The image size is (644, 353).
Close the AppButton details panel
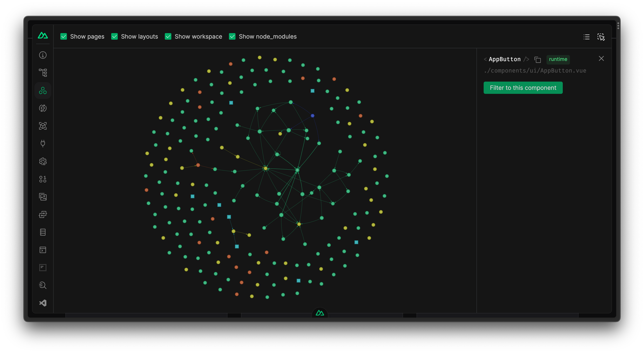click(x=601, y=58)
